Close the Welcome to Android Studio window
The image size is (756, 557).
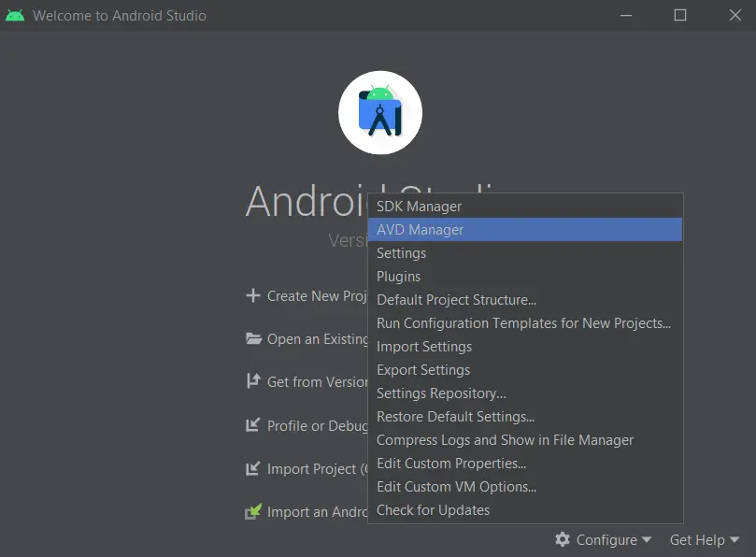point(735,16)
